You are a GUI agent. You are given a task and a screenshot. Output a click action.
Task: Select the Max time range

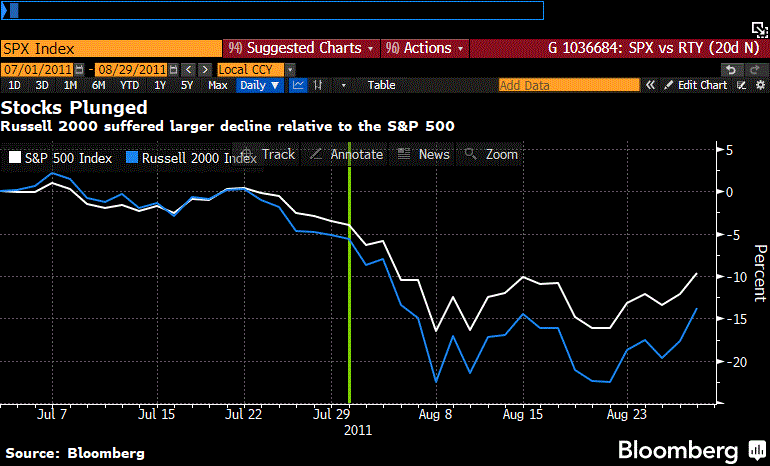(x=218, y=85)
